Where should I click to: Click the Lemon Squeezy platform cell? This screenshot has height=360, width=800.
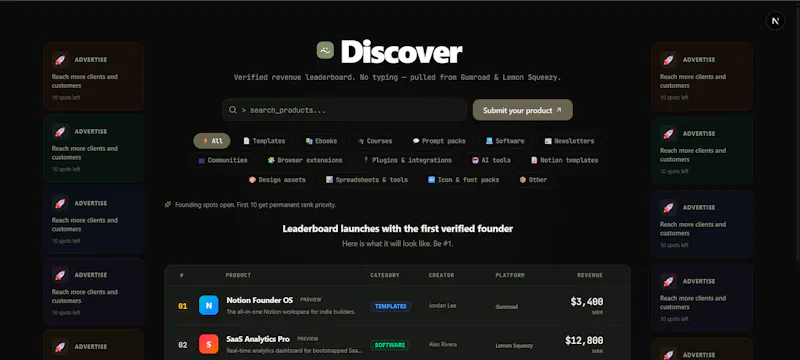pos(514,346)
